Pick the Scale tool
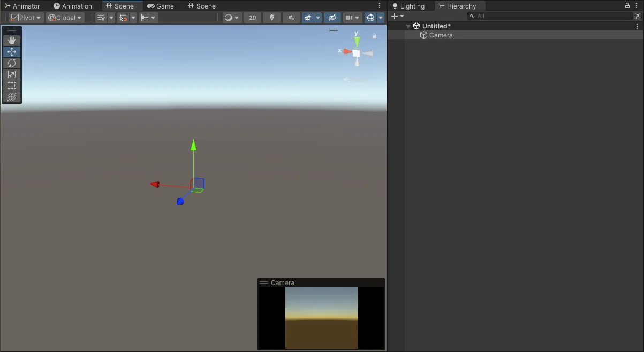The width and height of the screenshot is (644, 352). tap(12, 74)
